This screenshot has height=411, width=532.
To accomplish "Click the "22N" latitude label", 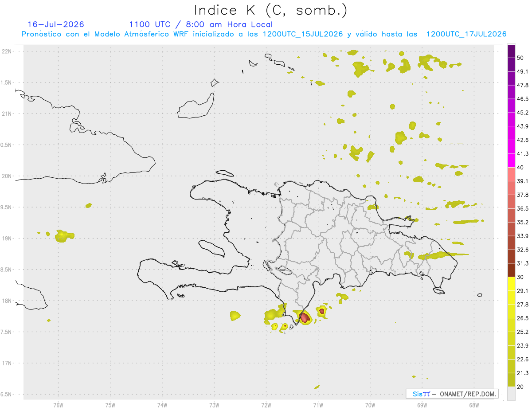I will click(7, 51).
